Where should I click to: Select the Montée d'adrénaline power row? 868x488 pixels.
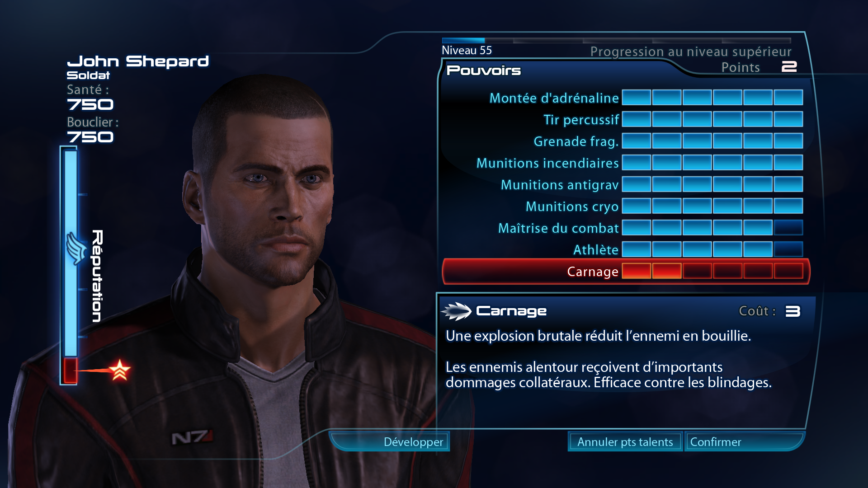pos(624,98)
